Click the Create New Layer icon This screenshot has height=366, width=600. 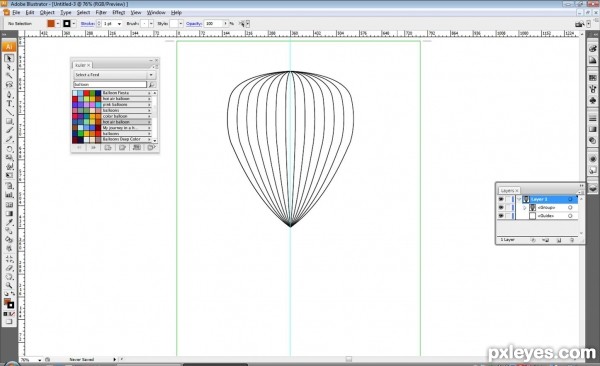pos(559,240)
